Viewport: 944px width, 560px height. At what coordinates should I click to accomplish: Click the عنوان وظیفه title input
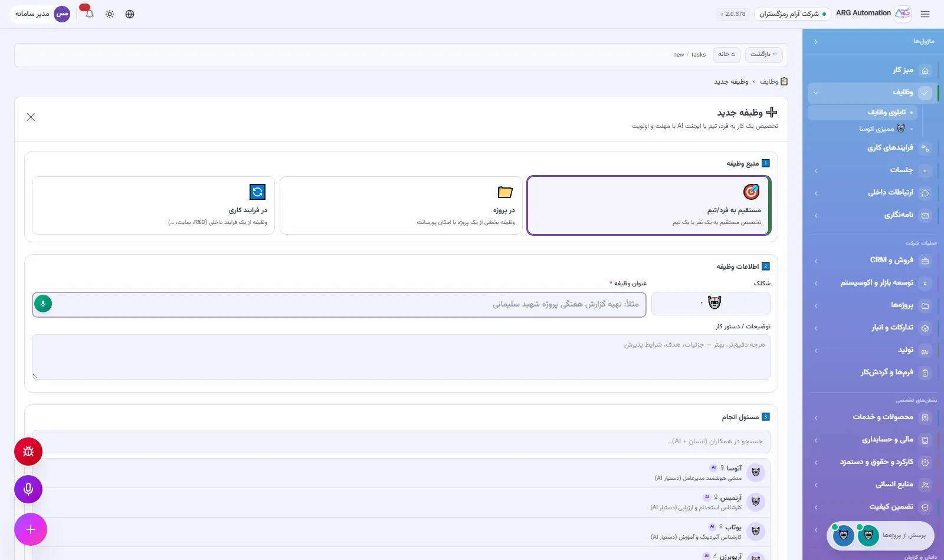point(339,305)
